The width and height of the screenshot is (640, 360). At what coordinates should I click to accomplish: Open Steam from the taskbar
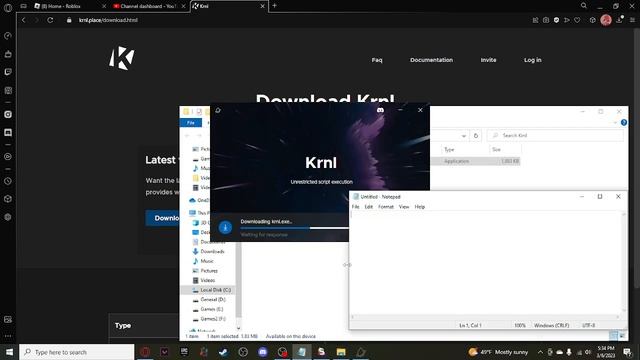(223, 351)
